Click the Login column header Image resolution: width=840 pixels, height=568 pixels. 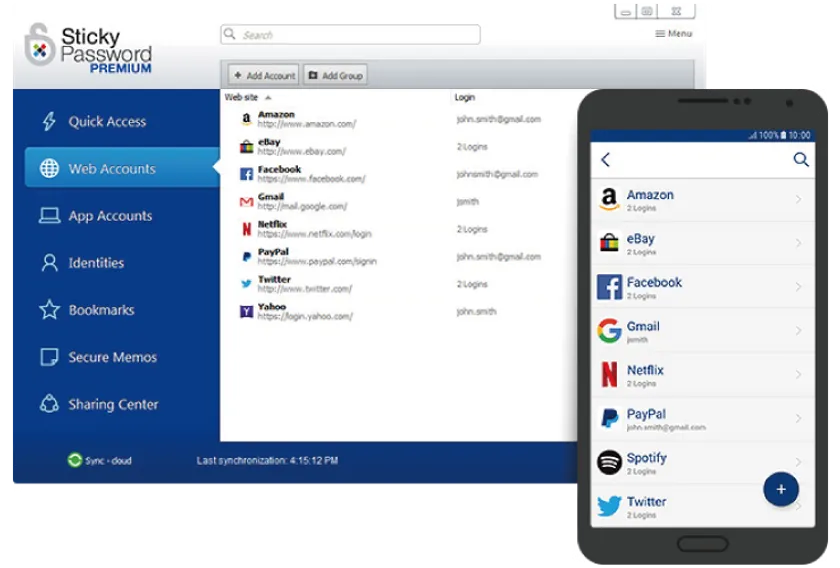click(464, 97)
